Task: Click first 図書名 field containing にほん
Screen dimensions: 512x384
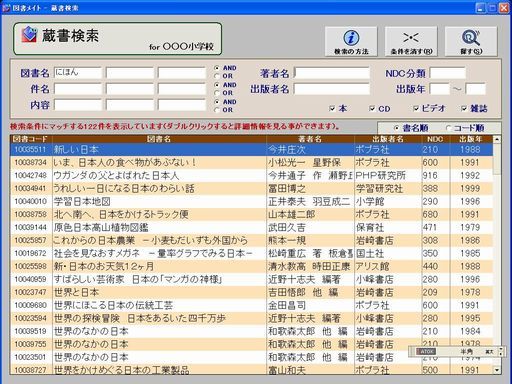Action: (78, 73)
